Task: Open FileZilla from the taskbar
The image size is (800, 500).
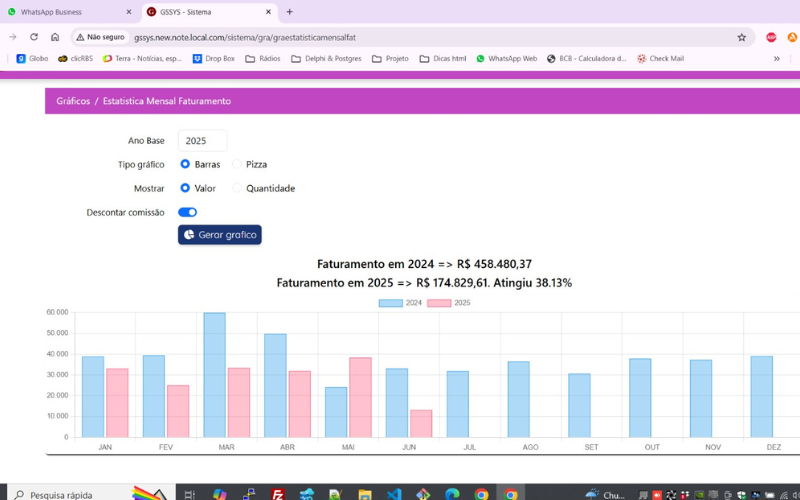Action: [x=278, y=494]
